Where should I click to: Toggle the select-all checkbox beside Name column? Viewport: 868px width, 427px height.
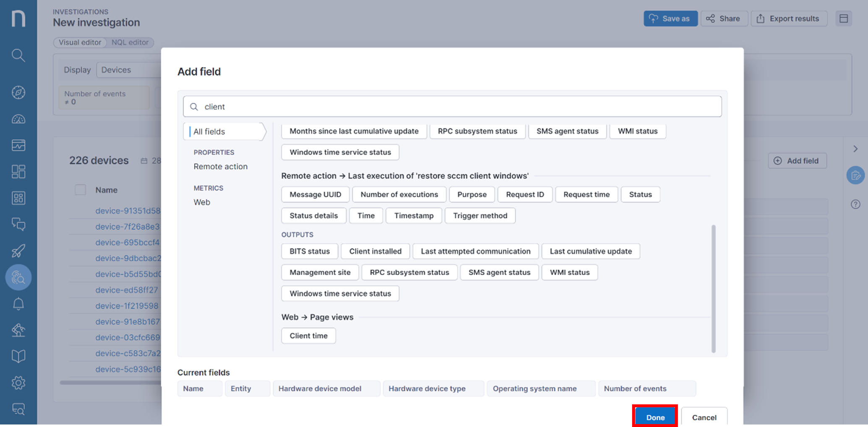coord(80,190)
